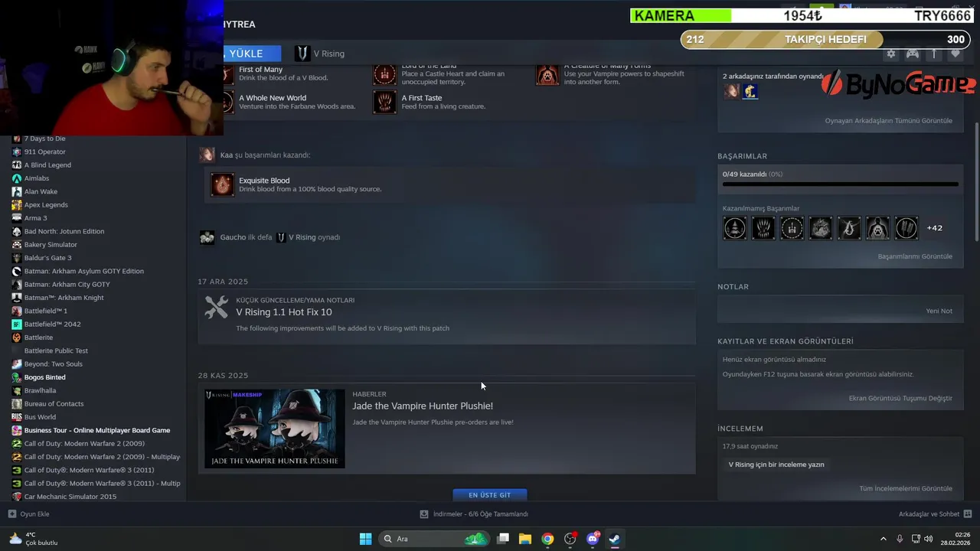This screenshot has width=980, height=551.
Task: Click the upward arrow icon beside controller icon
Action: pyautogui.click(x=934, y=54)
